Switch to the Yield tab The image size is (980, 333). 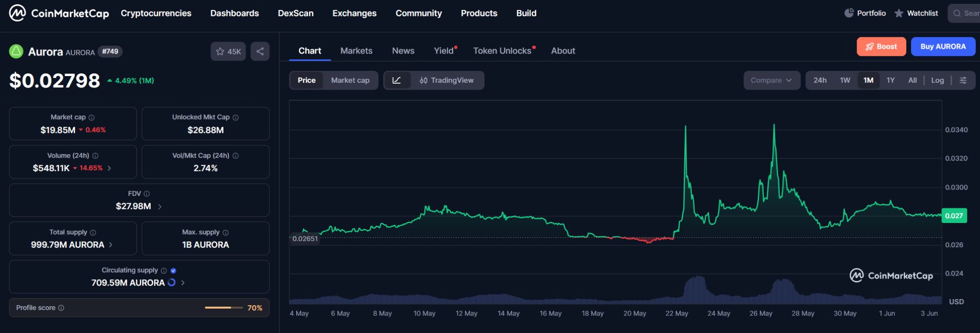click(x=444, y=51)
